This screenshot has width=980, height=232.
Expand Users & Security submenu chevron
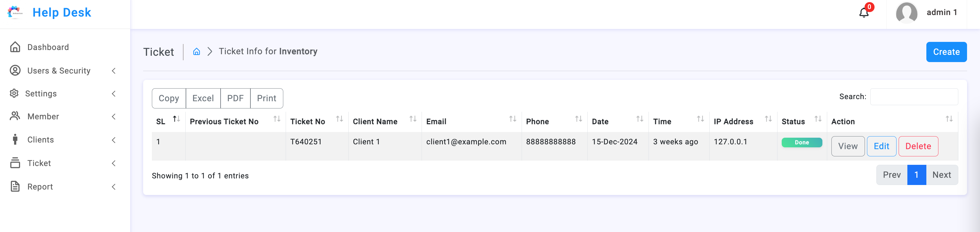point(113,71)
